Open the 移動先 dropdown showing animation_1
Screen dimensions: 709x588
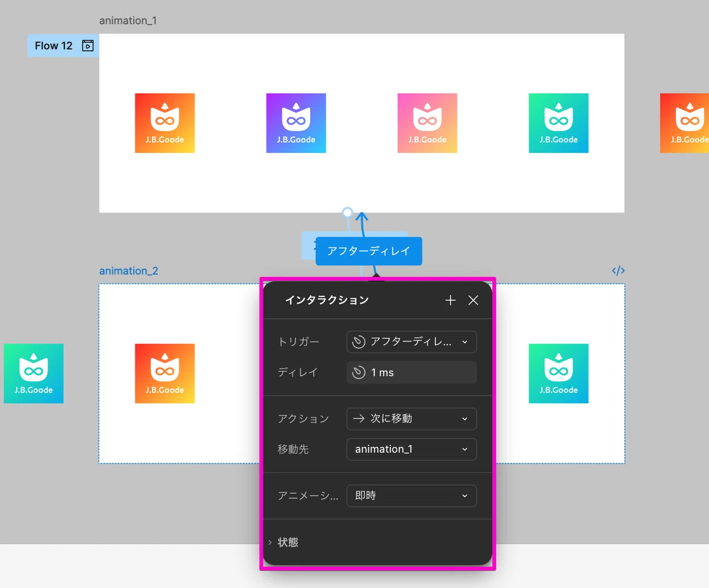(x=411, y=449)
